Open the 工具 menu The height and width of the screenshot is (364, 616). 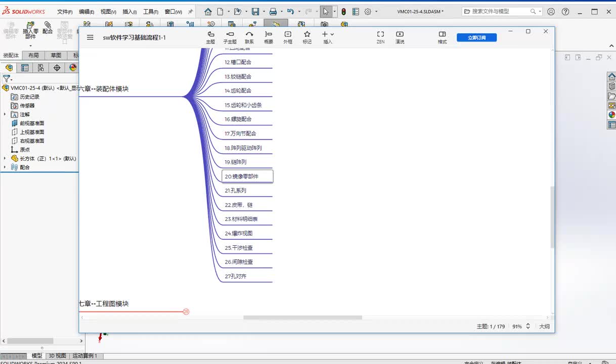pos(150,12)
